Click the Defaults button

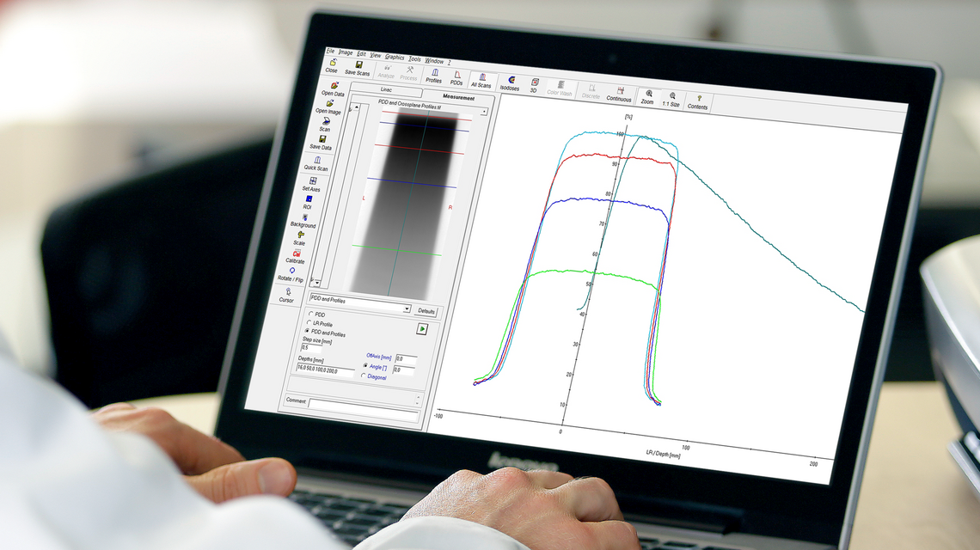click(426, 310)
